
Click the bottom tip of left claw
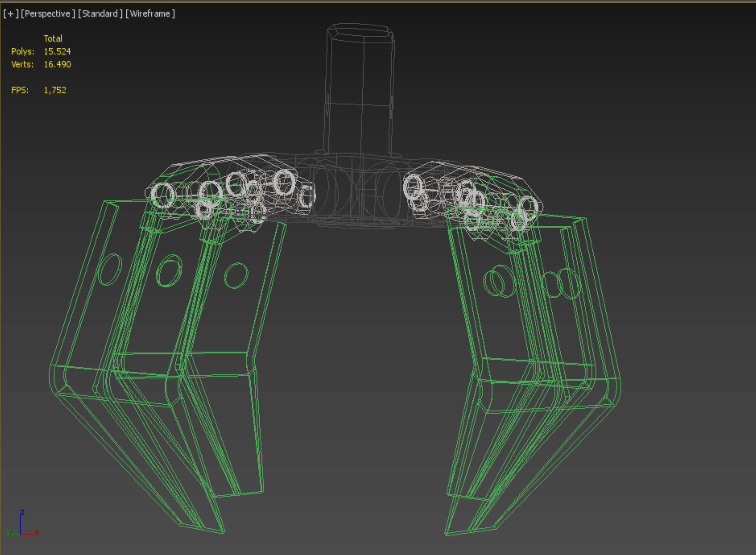click(222, 532)
